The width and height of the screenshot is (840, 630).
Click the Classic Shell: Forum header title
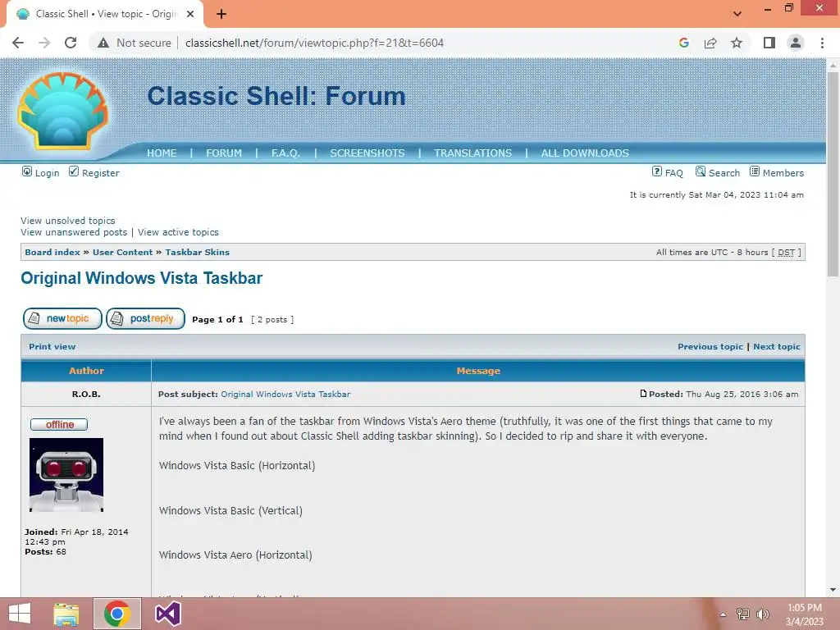[276, 97]
